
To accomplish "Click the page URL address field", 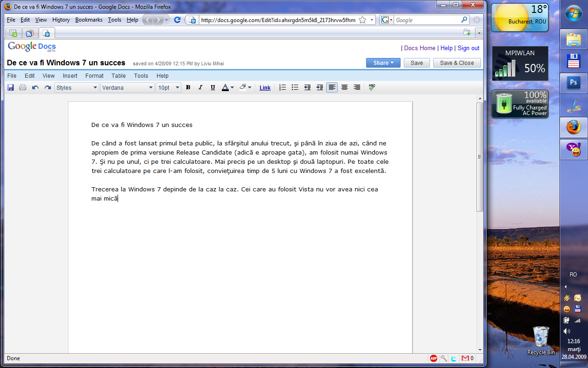I will 278,20.
